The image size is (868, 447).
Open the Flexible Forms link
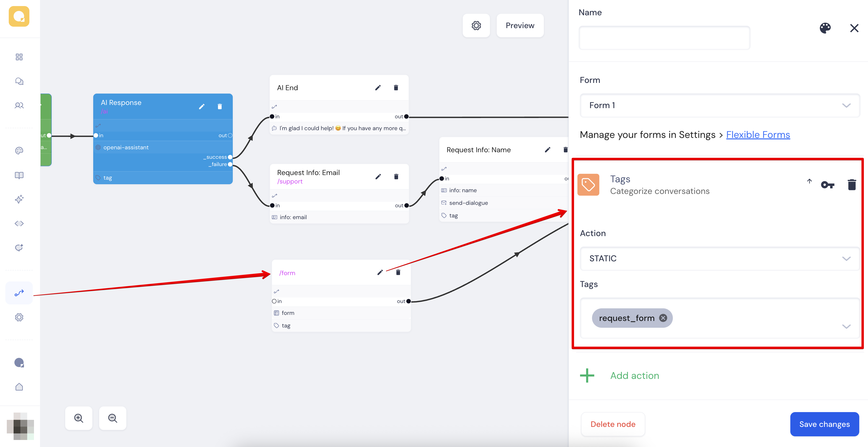(758, 135)
